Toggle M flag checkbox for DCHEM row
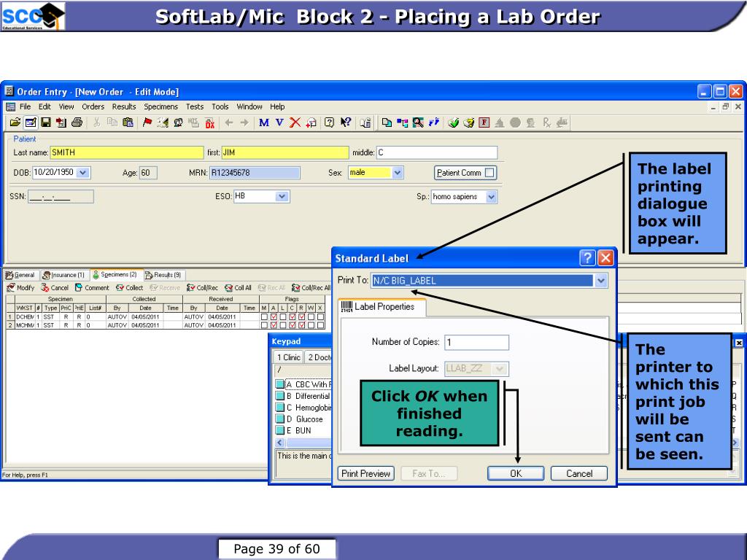 click(264, 316)
